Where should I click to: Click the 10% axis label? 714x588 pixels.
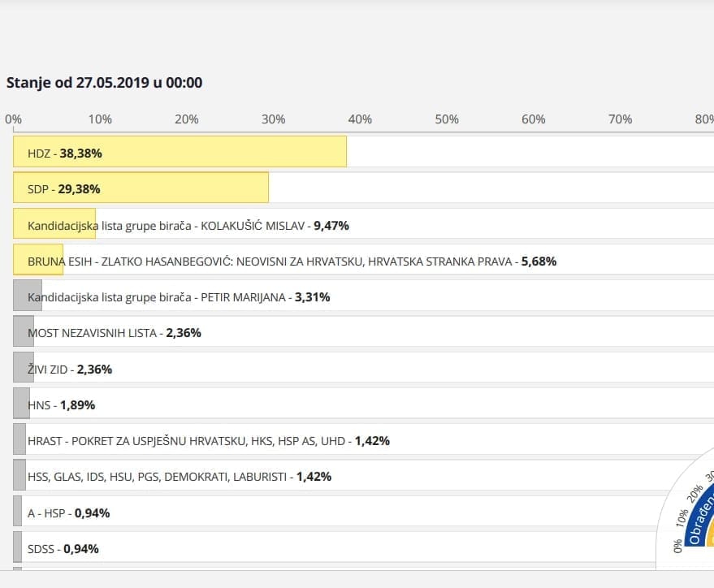click(100, 119)
